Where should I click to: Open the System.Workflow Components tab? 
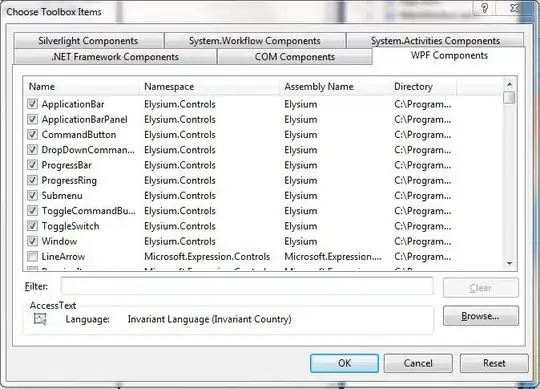pyautogui.click(x=255, y=41)
